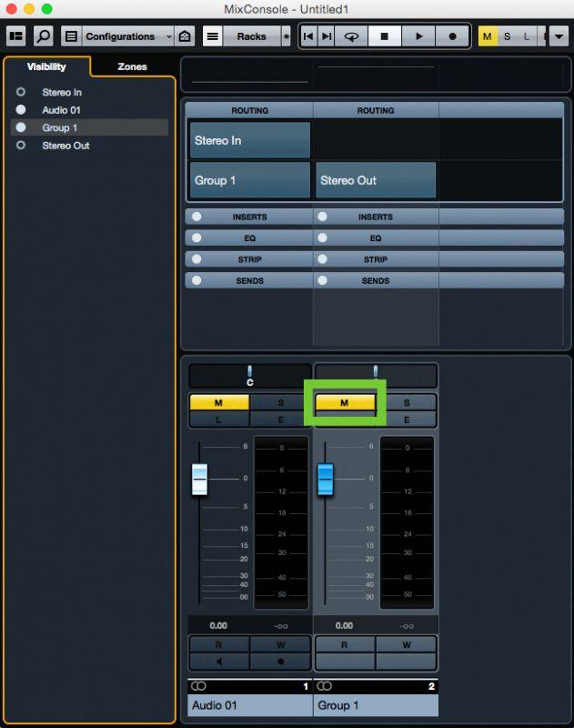This screenshot has width=574, height=728.
Task: Bypass Group 1 EQ dot
Action: click(x=323, y=238)
